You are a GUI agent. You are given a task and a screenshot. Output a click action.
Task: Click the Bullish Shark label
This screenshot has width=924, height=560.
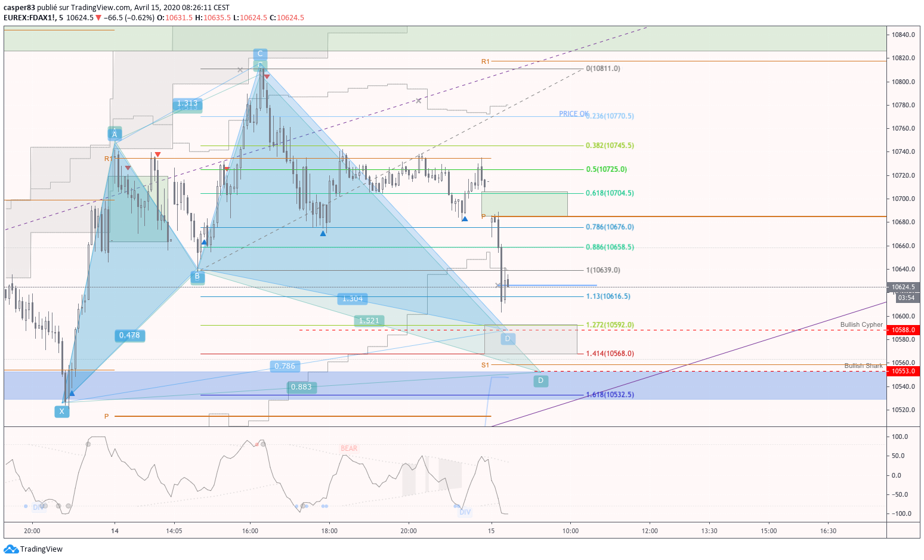point(863,366)
